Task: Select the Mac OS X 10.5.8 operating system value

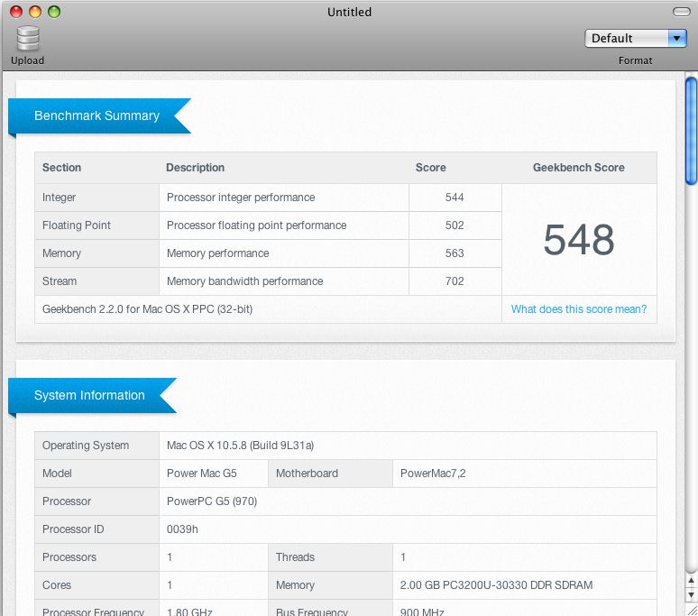Action: pos(240,446)
